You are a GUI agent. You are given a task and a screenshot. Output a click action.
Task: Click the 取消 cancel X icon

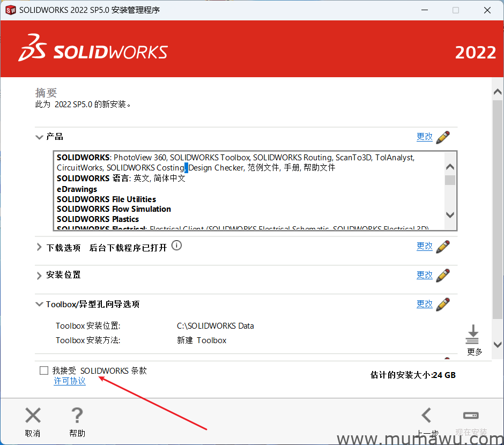[x=33, y=415]
